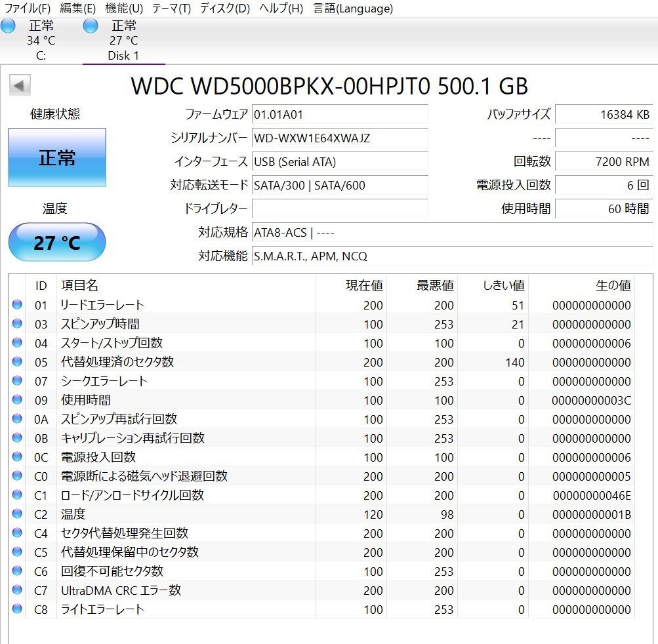658x644 pixels.
Task: Click the 27 °C temperature badge
Action: coord(56,242)
